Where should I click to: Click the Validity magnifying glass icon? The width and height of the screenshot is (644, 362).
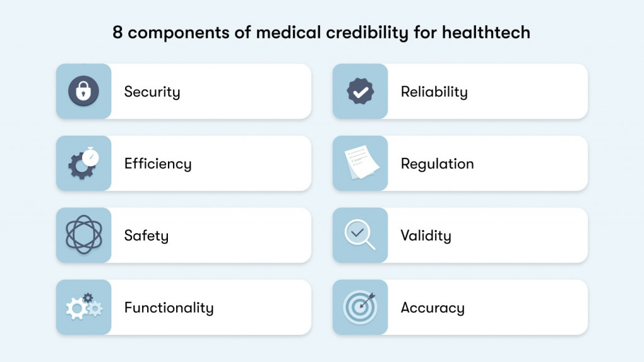(360, 235)
